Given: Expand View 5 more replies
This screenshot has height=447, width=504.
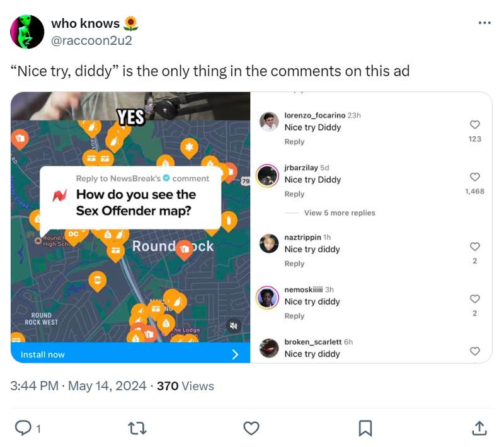Looking at the screenshot, I should pos(340,213).
